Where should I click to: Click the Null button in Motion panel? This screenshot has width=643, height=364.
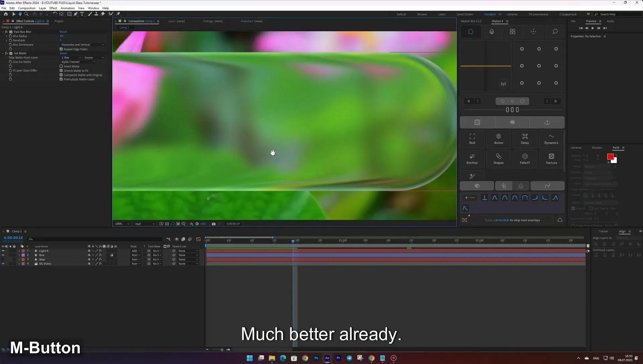pyautogui.click(x=472, y=139)
